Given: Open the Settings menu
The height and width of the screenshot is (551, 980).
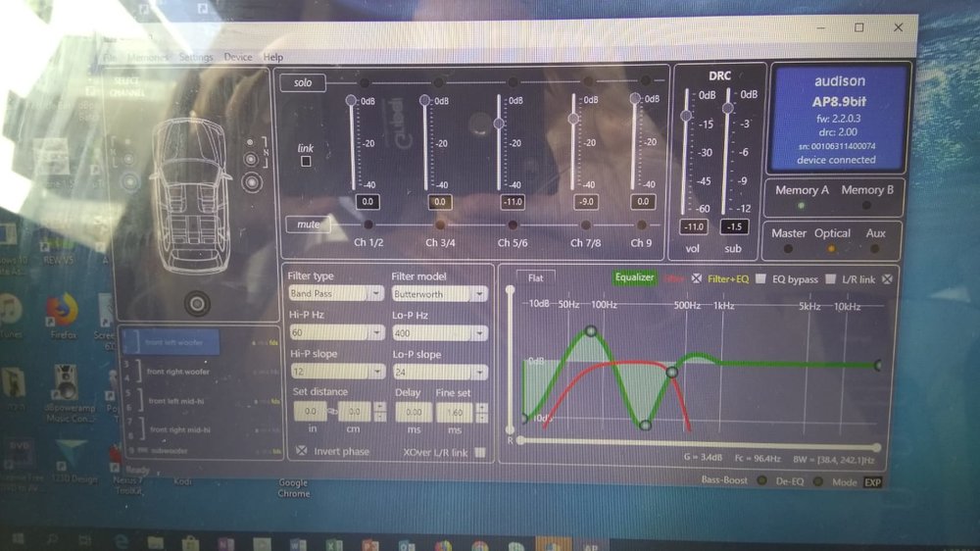Looking at the screenshot, I should pyautogui.click(x=196, y=57).
